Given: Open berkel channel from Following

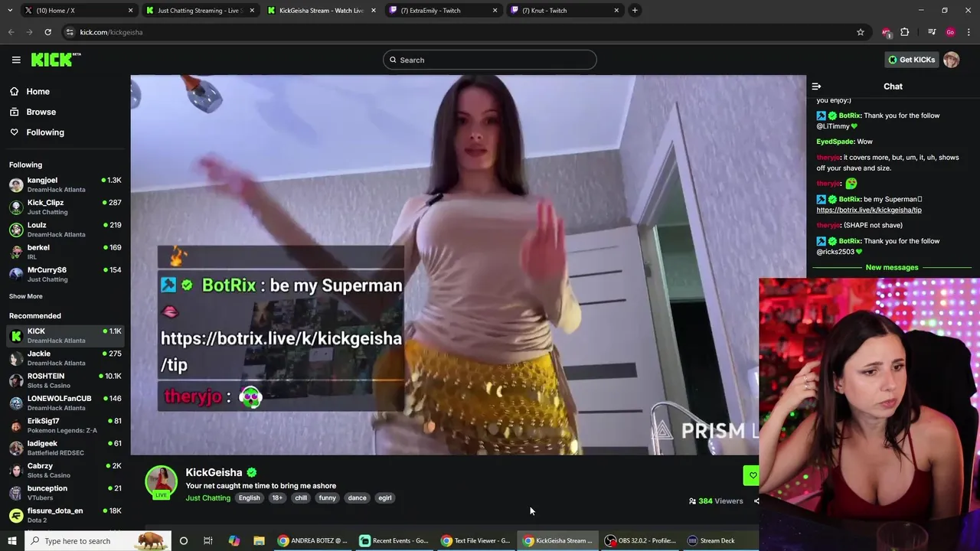Looking at the screenshot, I should point(65,252).
